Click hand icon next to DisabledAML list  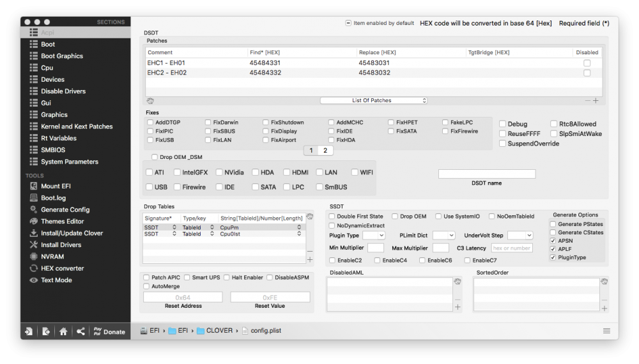click(458, 282)
